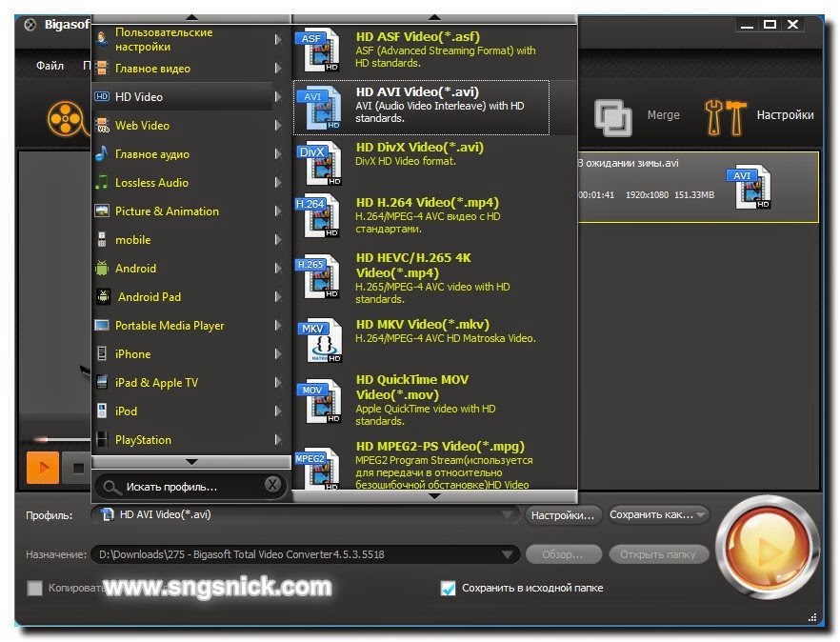Open the Файл menu
The height and width of the screenshot is (642, 840).
coord(50,66)
